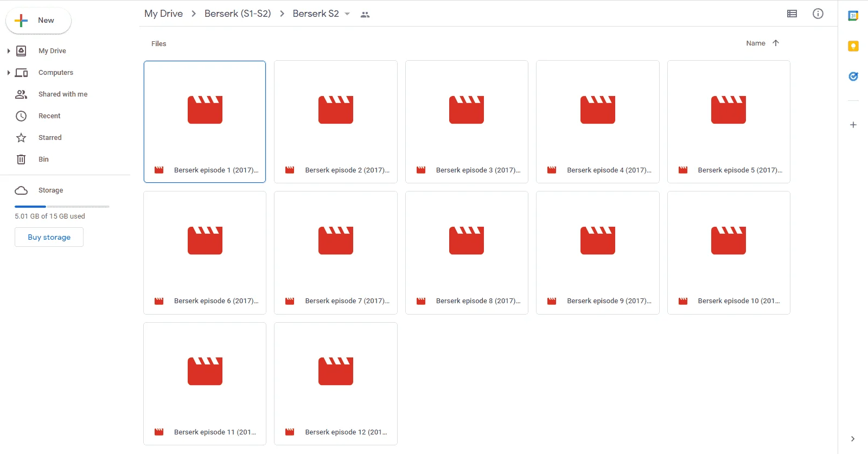The width and height of the screenshot is (868, 454).
Task: Click the Berserk S2 breadcrumb label
Action: click(x=316, y=14)
